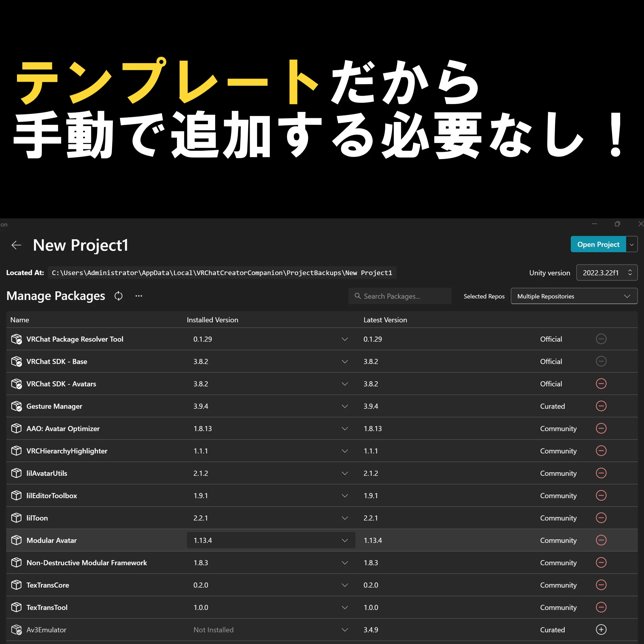This screenshot has width=644, height=644.
Task: Click the VRChat Package Resolver Tool package icon
Action: click(17, 339)
